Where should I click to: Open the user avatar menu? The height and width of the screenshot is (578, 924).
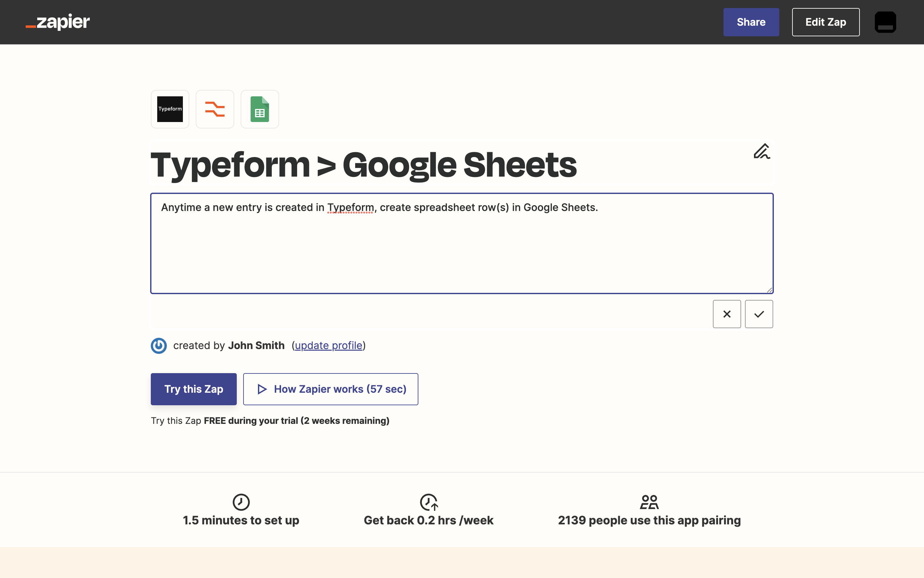click(885, 22)
